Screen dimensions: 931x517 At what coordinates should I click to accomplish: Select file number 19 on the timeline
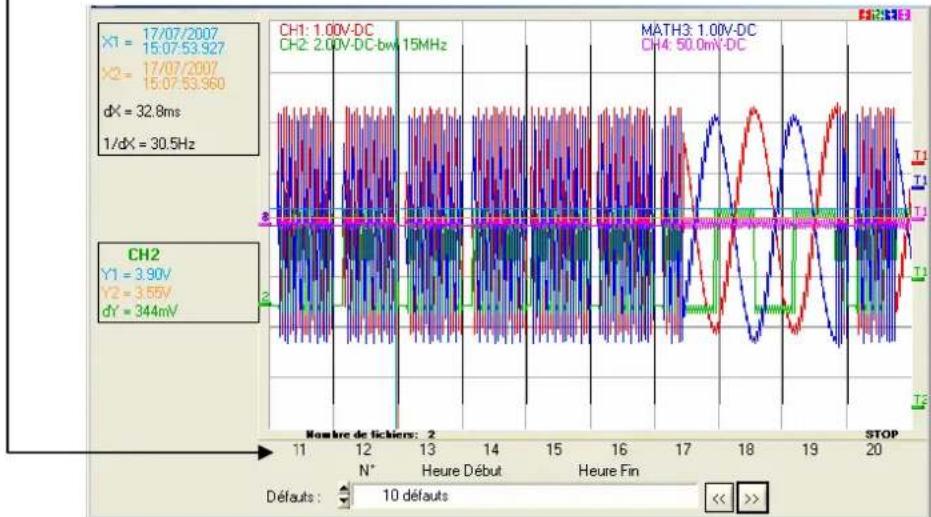[810, 450]
